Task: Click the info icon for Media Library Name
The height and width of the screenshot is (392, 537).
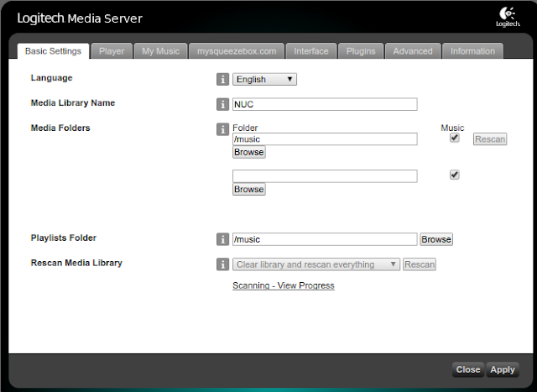Action: 222,104
